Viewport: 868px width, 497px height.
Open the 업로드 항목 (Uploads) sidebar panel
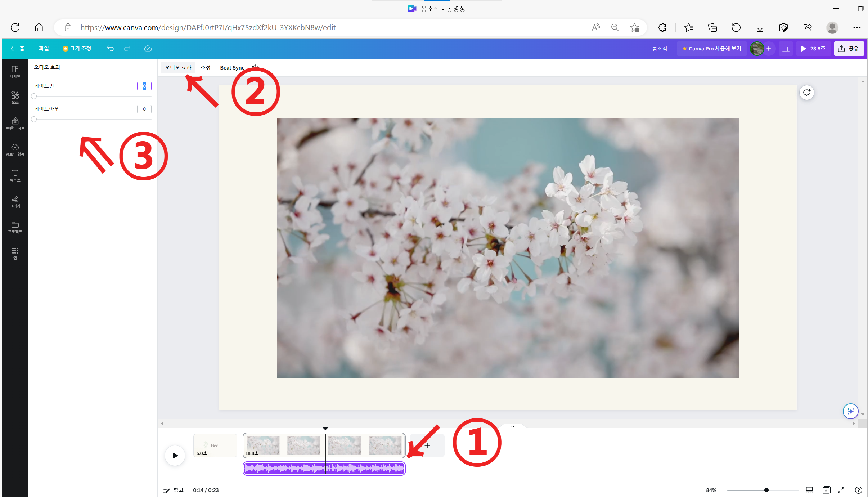(15, 149)
